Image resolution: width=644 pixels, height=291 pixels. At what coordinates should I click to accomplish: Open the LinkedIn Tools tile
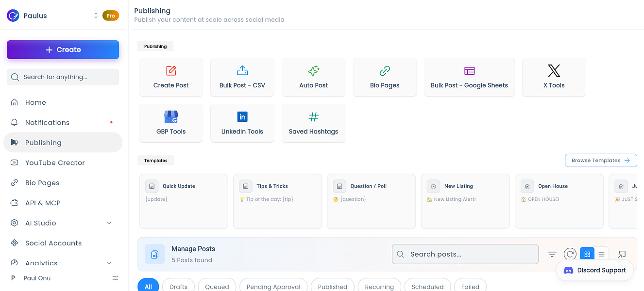tap(242, 123)
